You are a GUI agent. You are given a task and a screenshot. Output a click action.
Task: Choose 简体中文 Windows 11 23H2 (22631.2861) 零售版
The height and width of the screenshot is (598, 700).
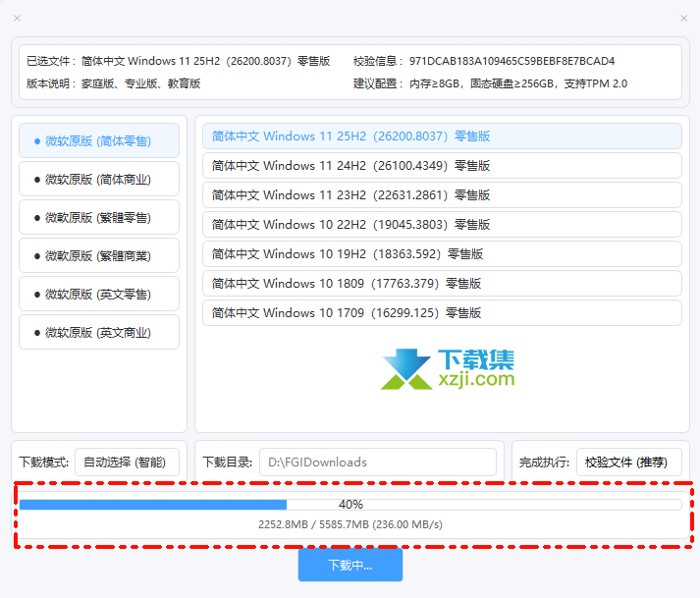442,195
